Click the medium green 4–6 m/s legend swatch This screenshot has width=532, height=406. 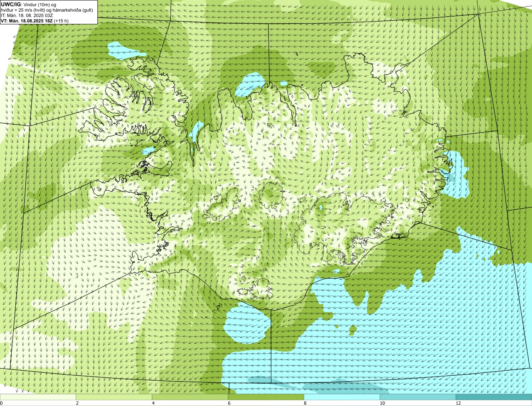(x=191, y=397)
